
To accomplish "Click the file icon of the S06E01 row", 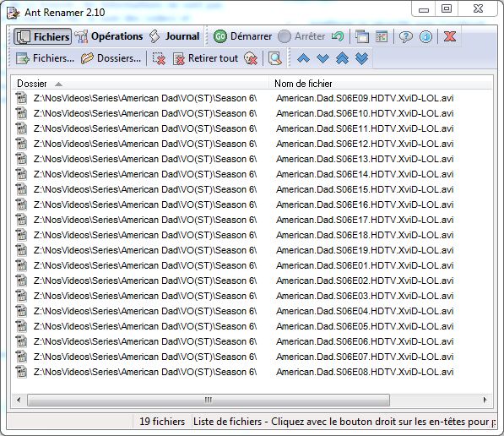I will pos(22,265).
